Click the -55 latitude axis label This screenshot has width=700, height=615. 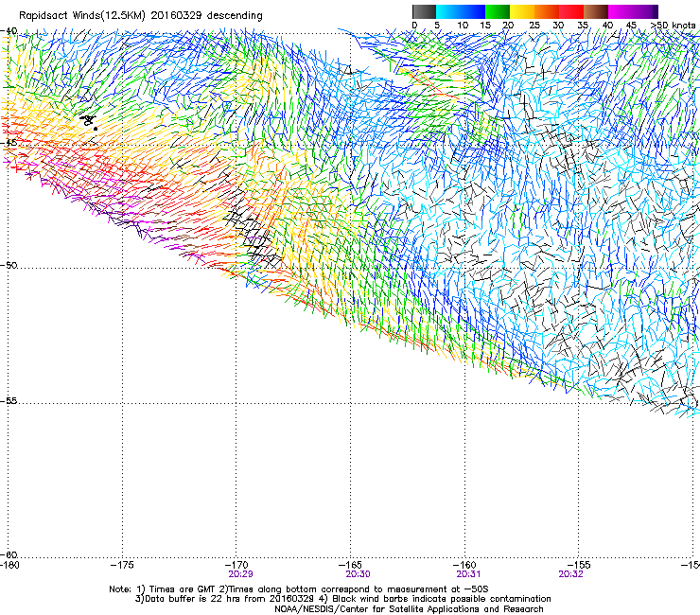[9, 401]
